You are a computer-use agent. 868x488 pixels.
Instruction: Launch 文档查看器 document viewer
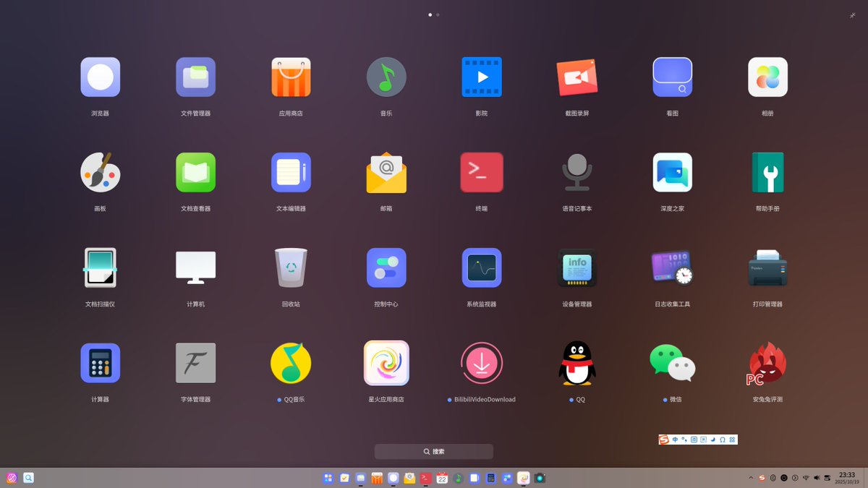pos(196,172)
